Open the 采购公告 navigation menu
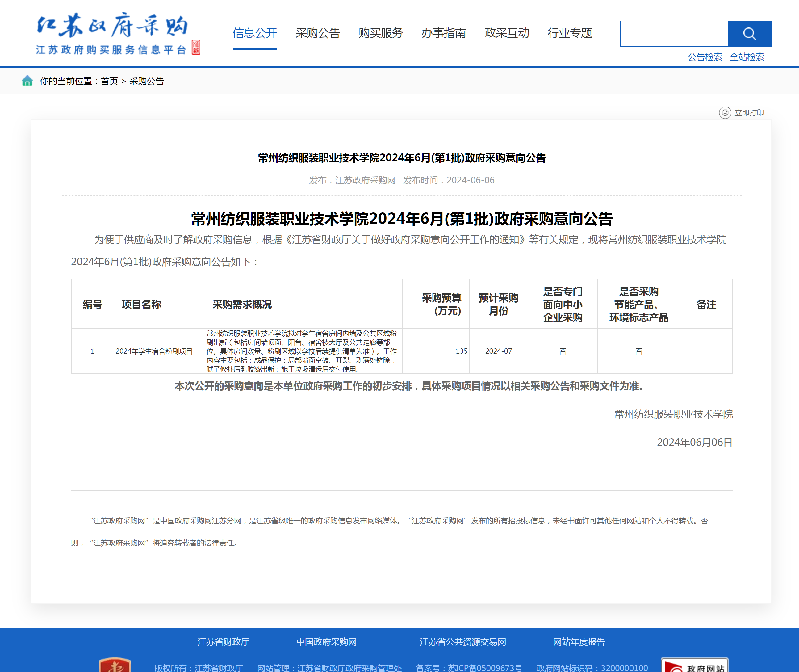Viewport: 799px width, 672px height. 318,33
